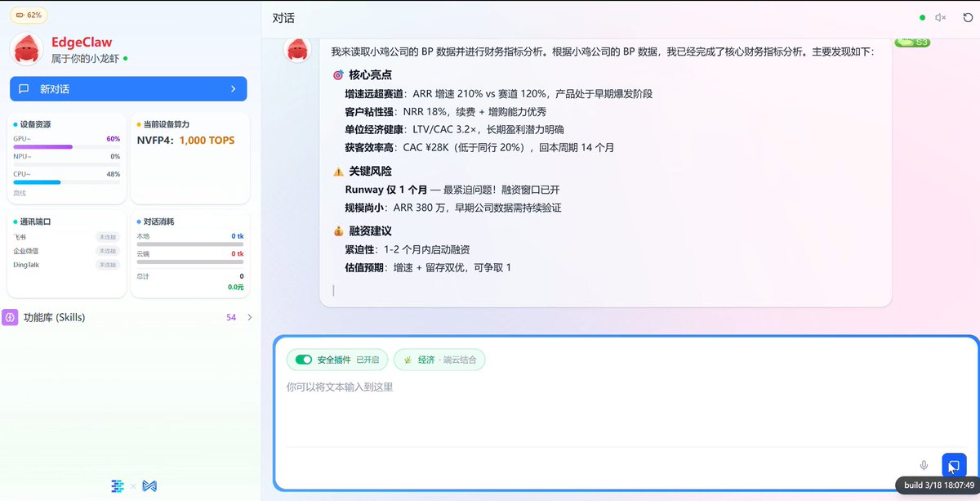Screen dimensions: 980x501
Task: Click the leaf icon in 经济 chip
Action: click(x=408, y=360)
